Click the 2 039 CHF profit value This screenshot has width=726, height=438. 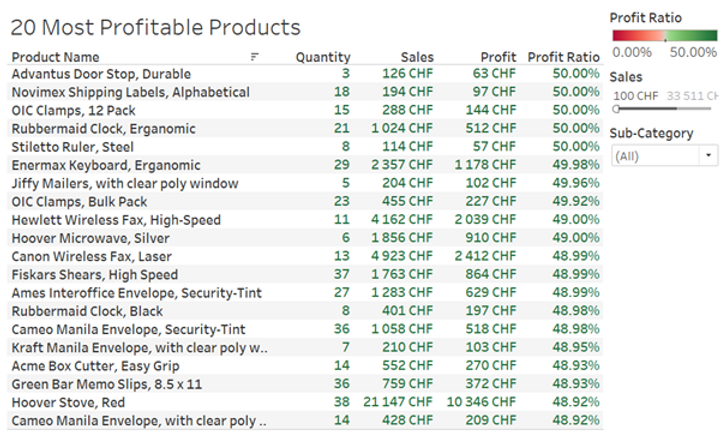click(x=485, y=219)
